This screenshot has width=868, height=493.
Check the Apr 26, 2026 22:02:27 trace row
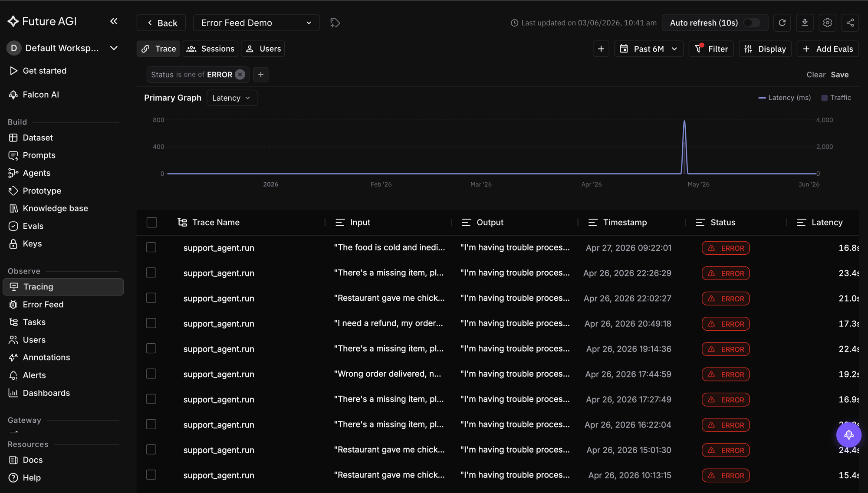pyautogui.click(x=151, y=298)
